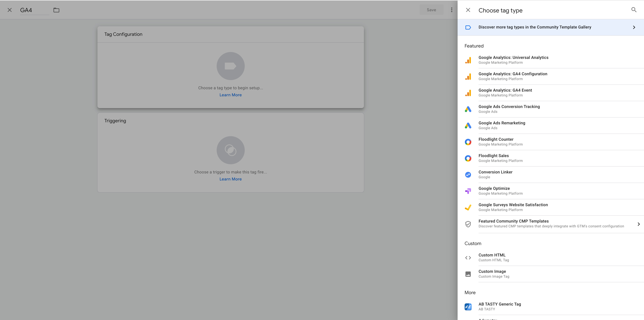Select Google Analytics: Universal Analytics tag type
Screen dimensions: 644x320
551,60
